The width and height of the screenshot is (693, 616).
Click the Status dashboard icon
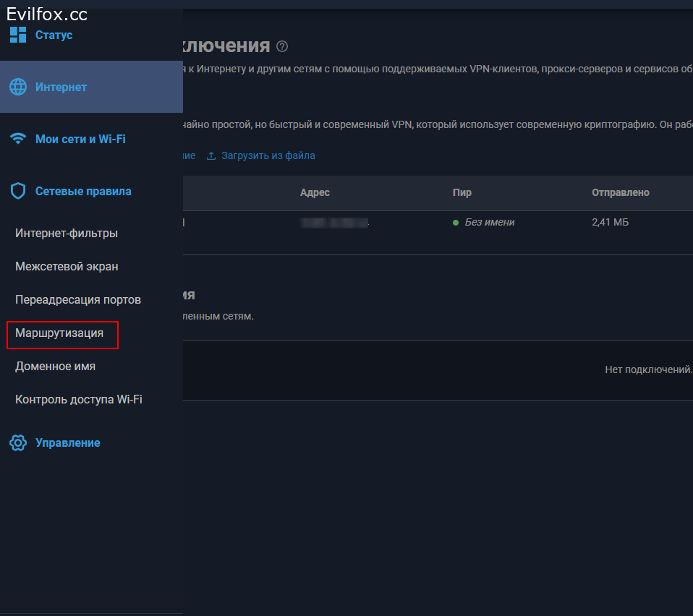[18, 35]
